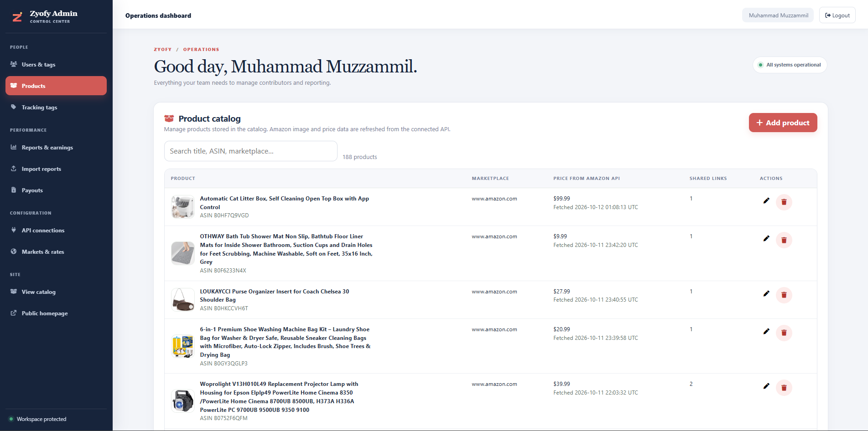Delete the Woprolight Replacement Projector Lamp
The height and width of the screenshot is (431, 868).
[784, 388]
